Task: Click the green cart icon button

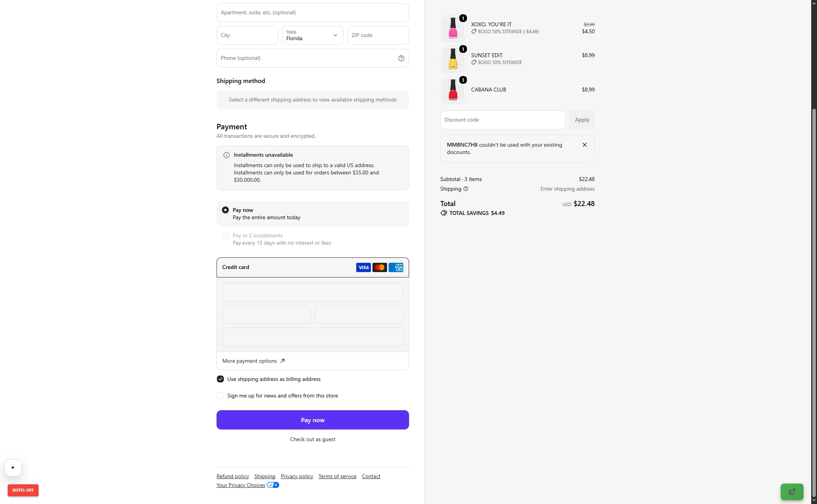Action: pyautogui.click(x=792, y=492)
